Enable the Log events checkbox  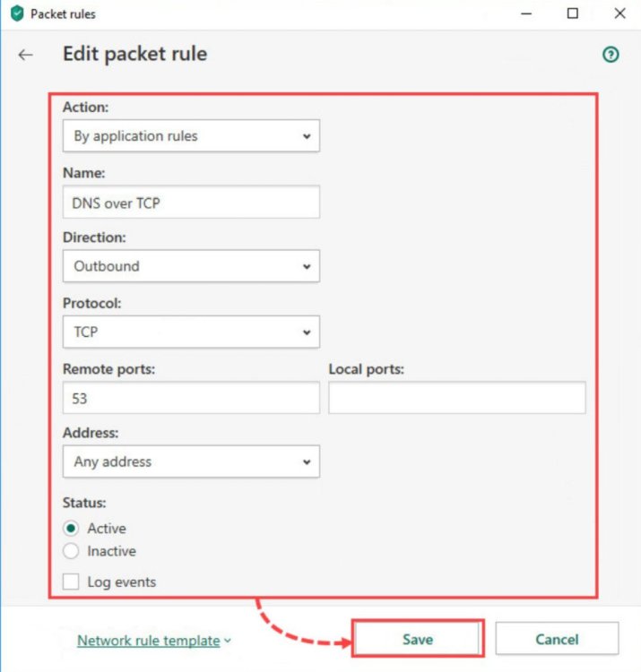72,582
